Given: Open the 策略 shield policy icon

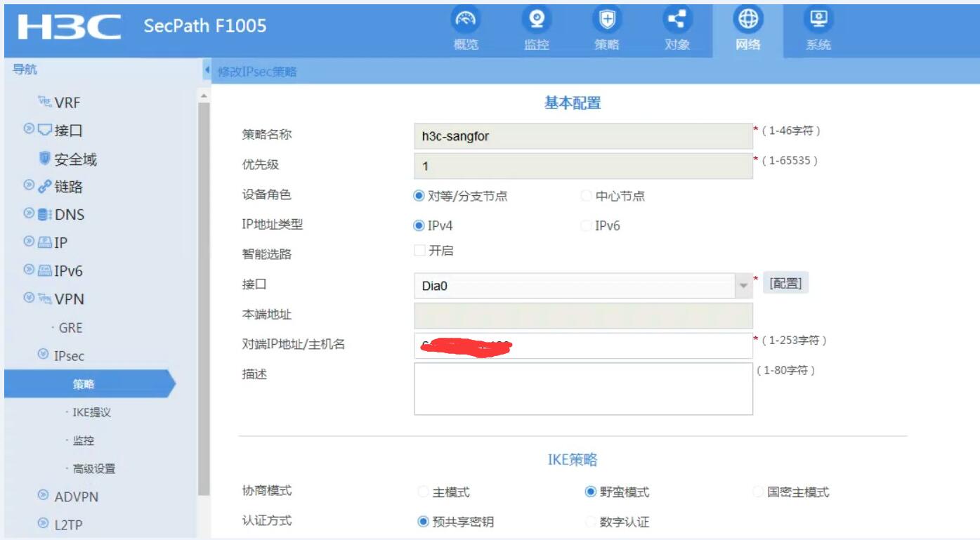Looking at the screenshot, I should coord(606,20).
